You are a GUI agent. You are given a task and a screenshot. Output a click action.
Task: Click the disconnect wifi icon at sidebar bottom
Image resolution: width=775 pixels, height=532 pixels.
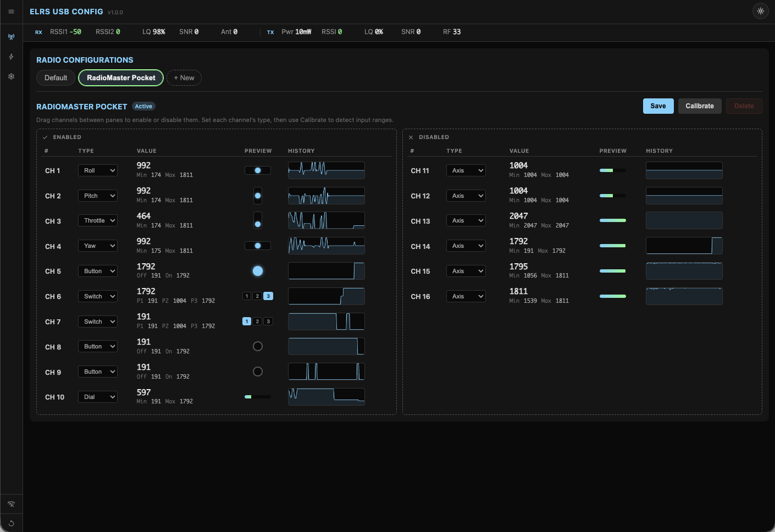pyautogui.click(x=11, y=503)
